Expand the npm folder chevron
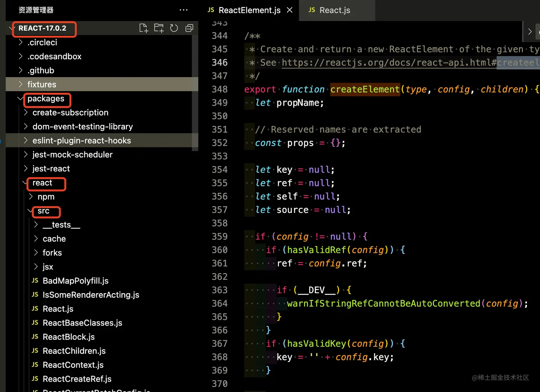This screenshot has height=392, width=540. [31, 196]
